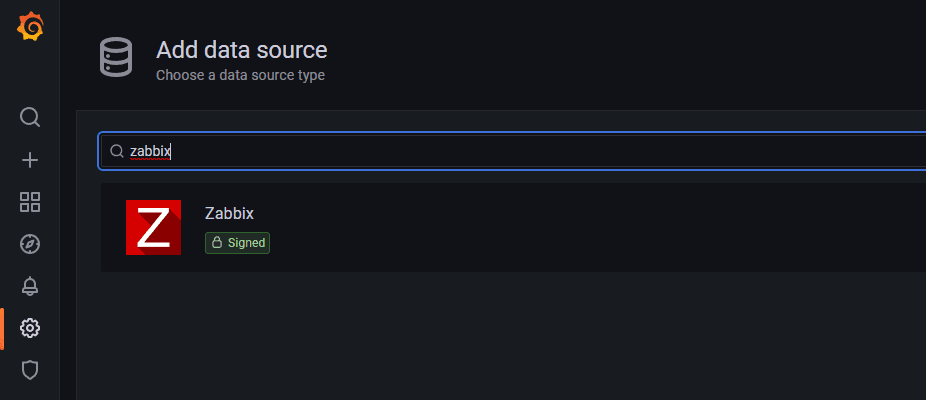Screen dimensions: 926x400
Task: Click the green Signed badge label
Action: click(x=237, y=243)
